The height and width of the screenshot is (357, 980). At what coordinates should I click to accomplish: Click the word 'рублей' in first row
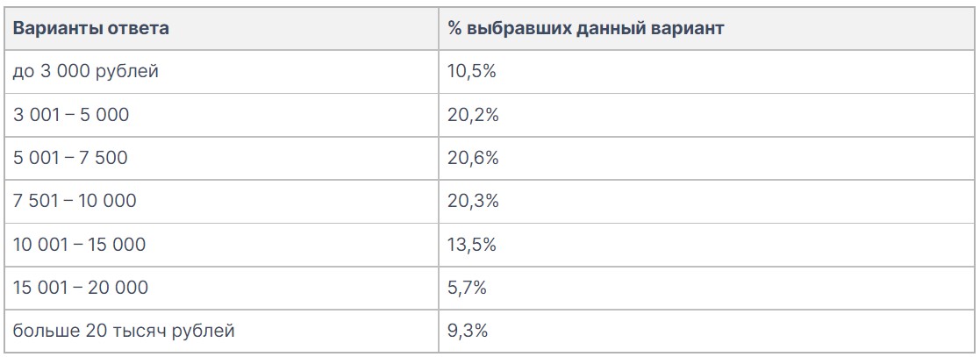point(127,73)
